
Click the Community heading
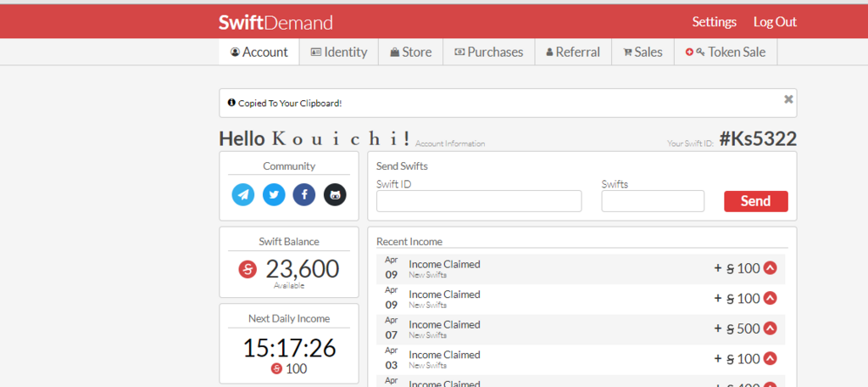289,165
